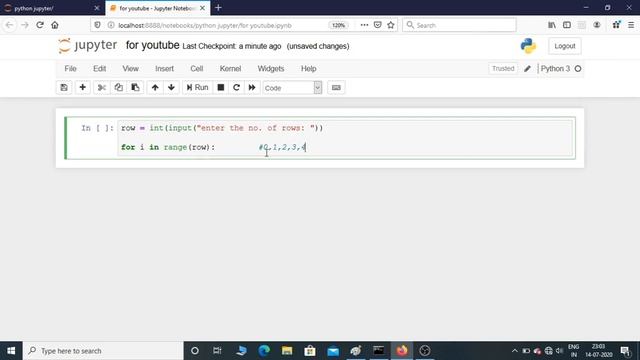The width and height of the screenshot is (640, 360).
Task: Close the 'for youtube' browser tab
Action: click(x=202, y=8)
